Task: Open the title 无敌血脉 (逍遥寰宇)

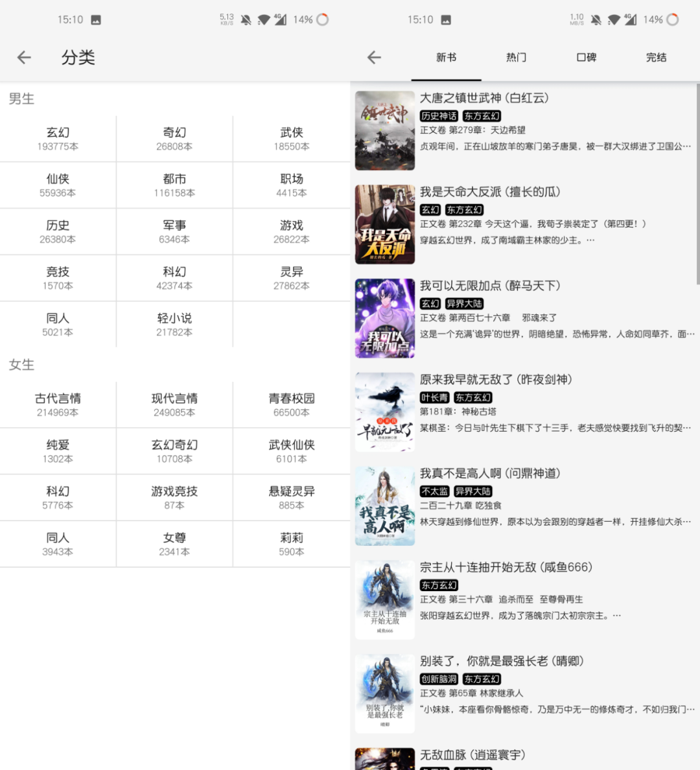Action: click(x=472, y=755)
